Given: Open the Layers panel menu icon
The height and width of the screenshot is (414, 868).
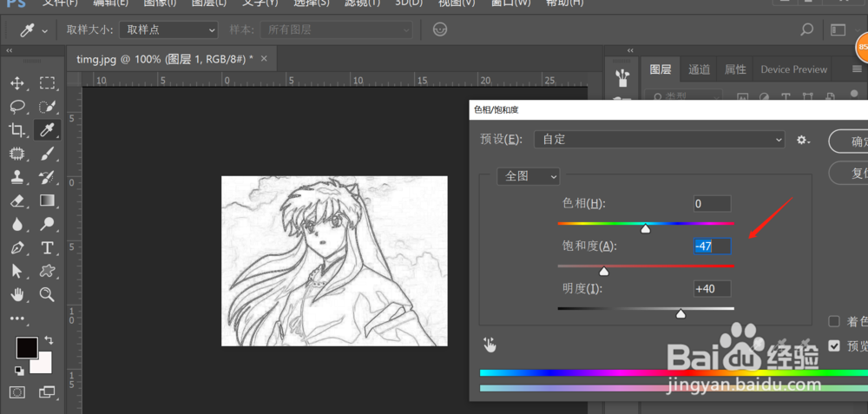Looking at the screenshot, I should click(x=857, y=69).
